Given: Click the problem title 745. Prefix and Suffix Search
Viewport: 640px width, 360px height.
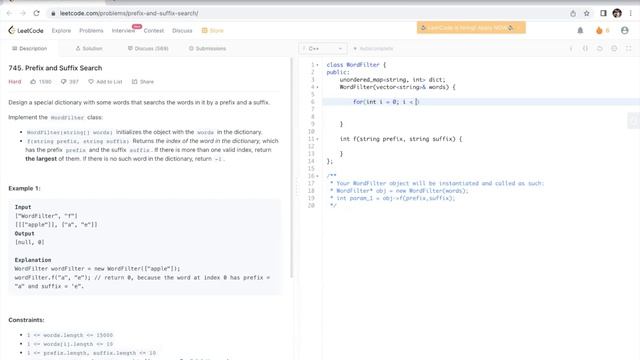Looking at the screenshot, I should [x=55, y=68].
